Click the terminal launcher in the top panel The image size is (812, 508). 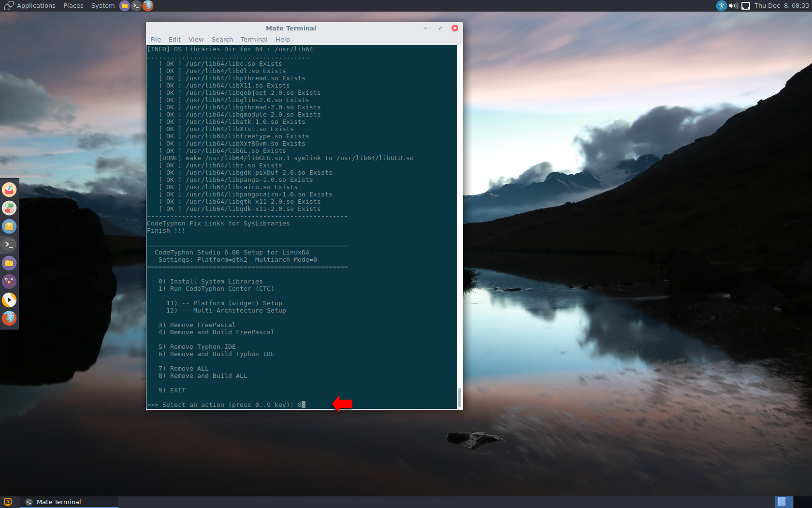coord(136,6)
